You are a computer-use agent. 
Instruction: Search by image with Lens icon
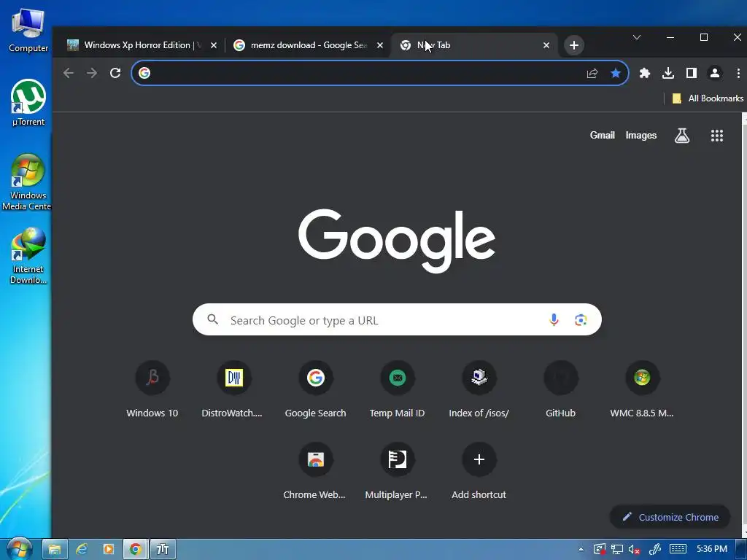(x=580, y=319)
